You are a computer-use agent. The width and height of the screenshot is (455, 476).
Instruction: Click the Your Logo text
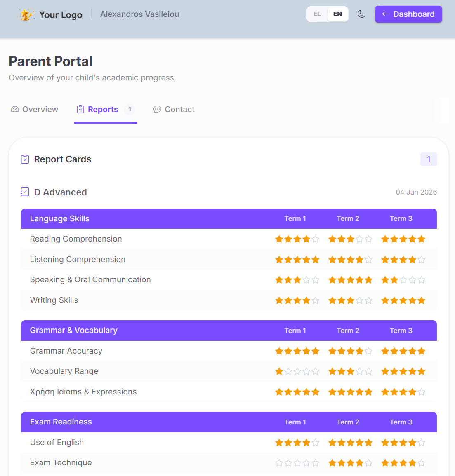(61, 14)
